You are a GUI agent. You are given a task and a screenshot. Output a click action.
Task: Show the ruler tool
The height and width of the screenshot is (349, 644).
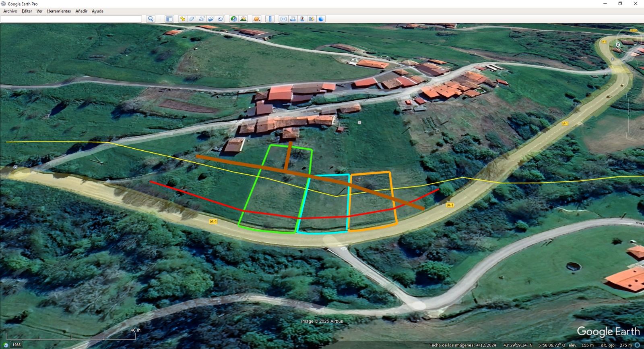click(x=270, y=19)
